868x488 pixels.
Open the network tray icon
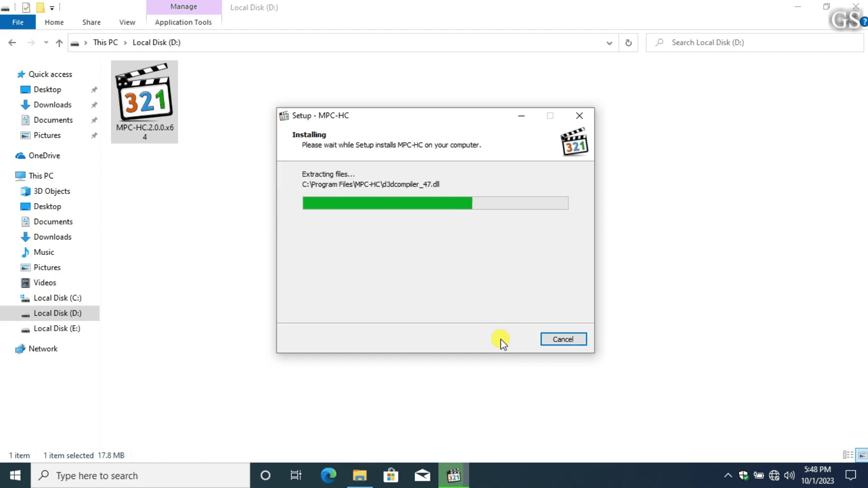pos(774,475)
